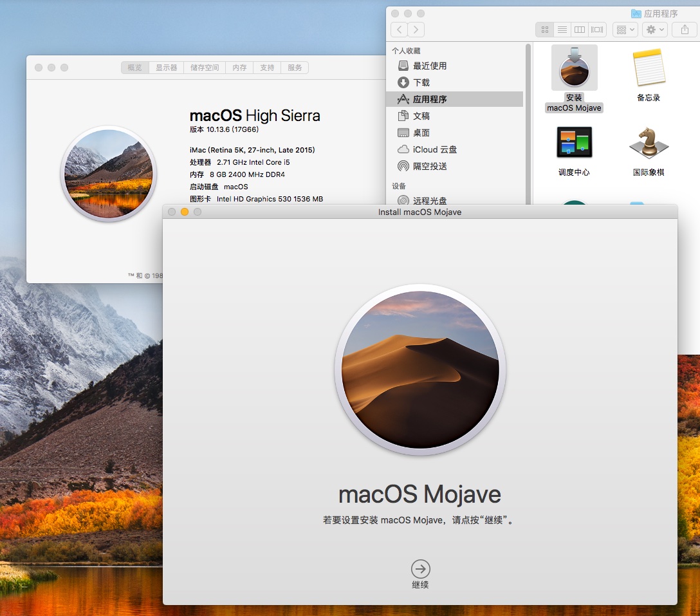Viewport: 700px width, 616px height.
Task: Select 远程光盘 under 设备
Action: (x=428, y=200)
